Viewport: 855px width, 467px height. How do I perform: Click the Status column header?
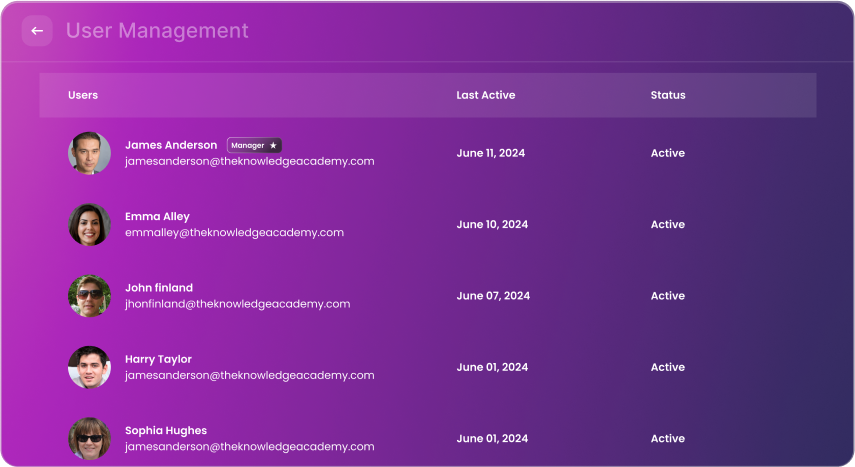coord(668,95)
